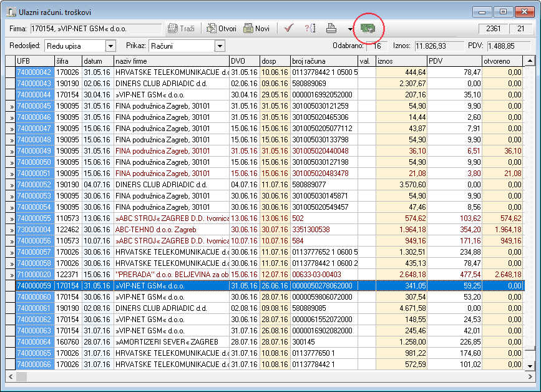Expand the Prikaz view dropdown
541x392 pixels.
click(x=220, y=46)
